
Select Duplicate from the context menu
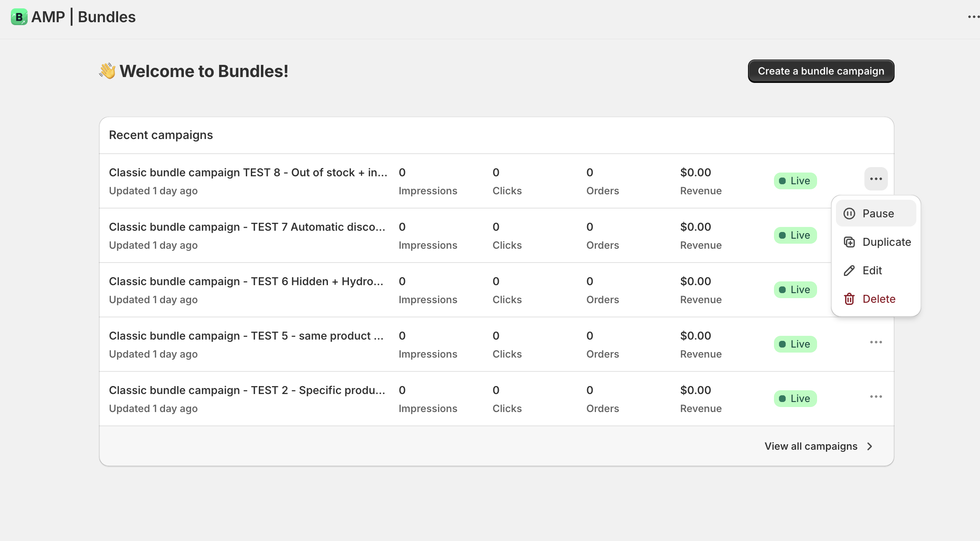click(x=886, y=242)
